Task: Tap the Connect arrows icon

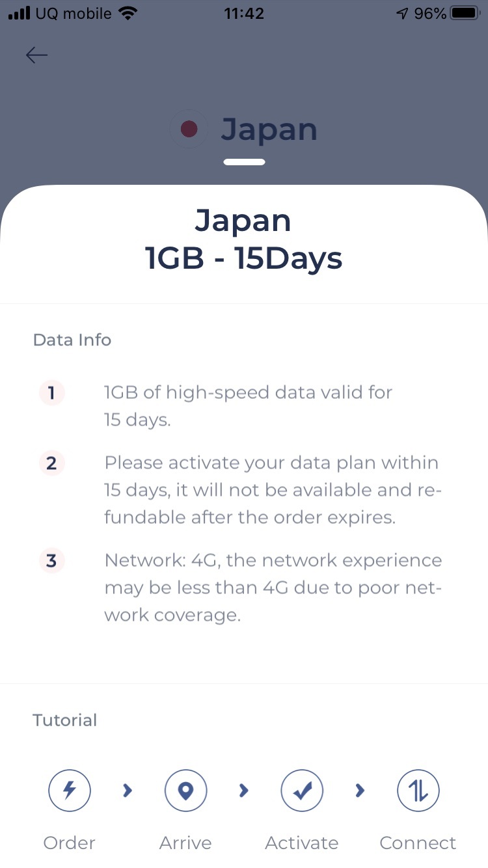Action: (x=418, y=791)
